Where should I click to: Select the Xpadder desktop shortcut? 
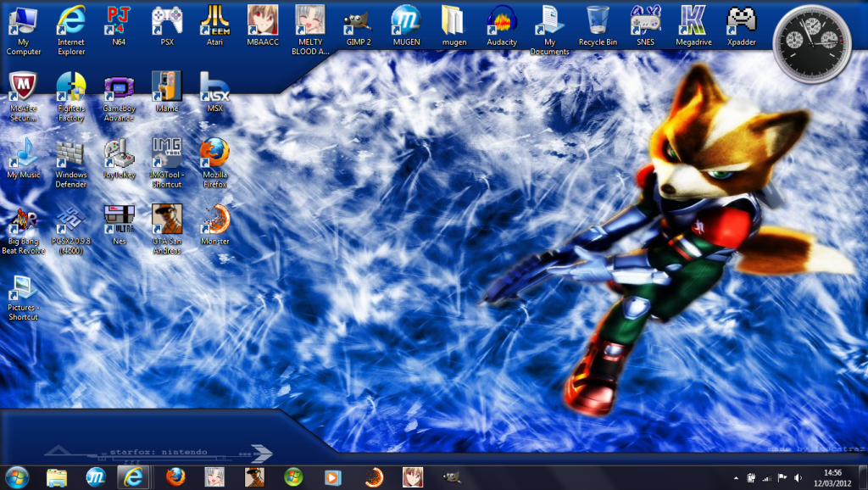741,26
